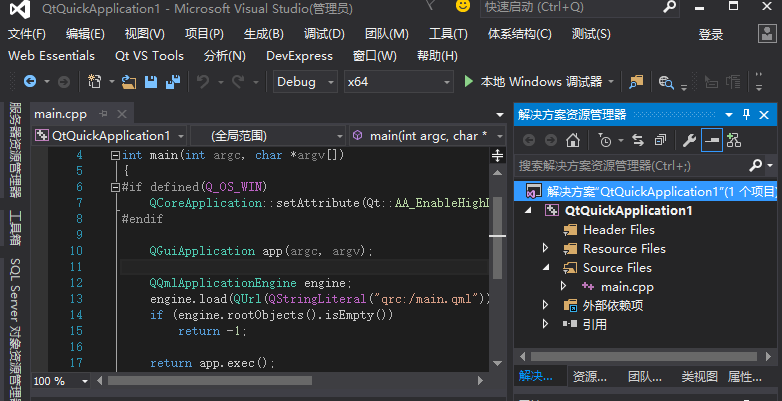This screenshot has width=782, height=401.
Task: Toggle auto-hide pin on the Solution Explorer panel
Action: 745,114
